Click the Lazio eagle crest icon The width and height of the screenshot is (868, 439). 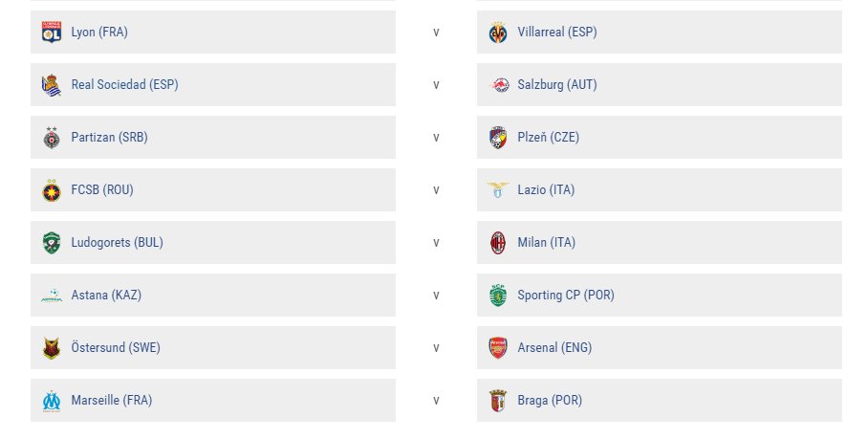point(498,190)
